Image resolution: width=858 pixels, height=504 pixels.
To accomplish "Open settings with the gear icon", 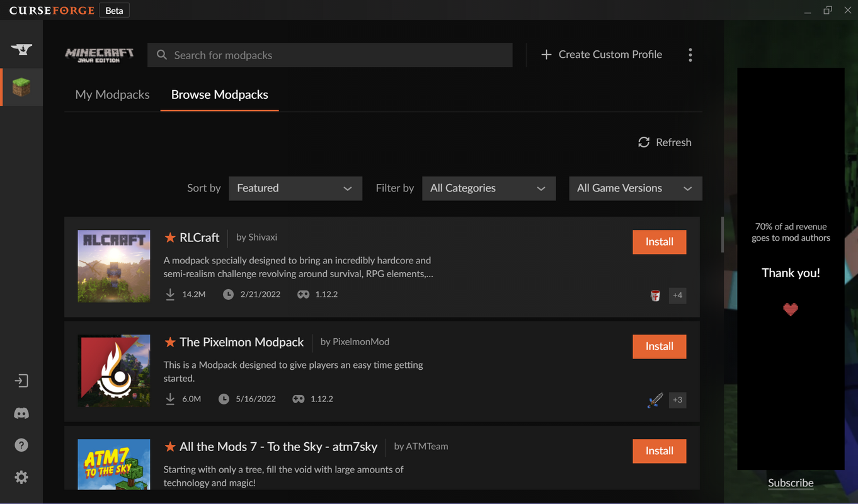I will click(x=21, y=477).
